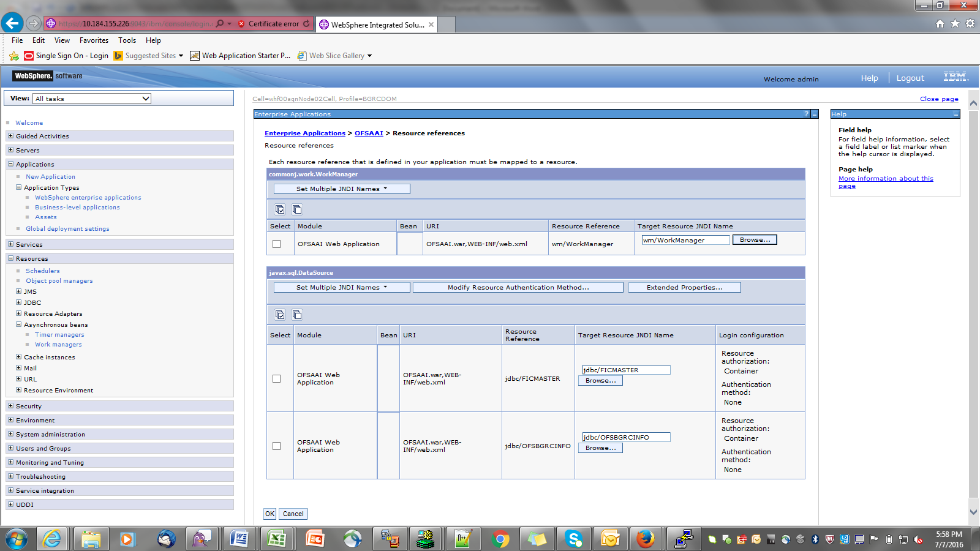980x551 pixels.
Task: Open More information about this page
Action: tap(886, 182)
